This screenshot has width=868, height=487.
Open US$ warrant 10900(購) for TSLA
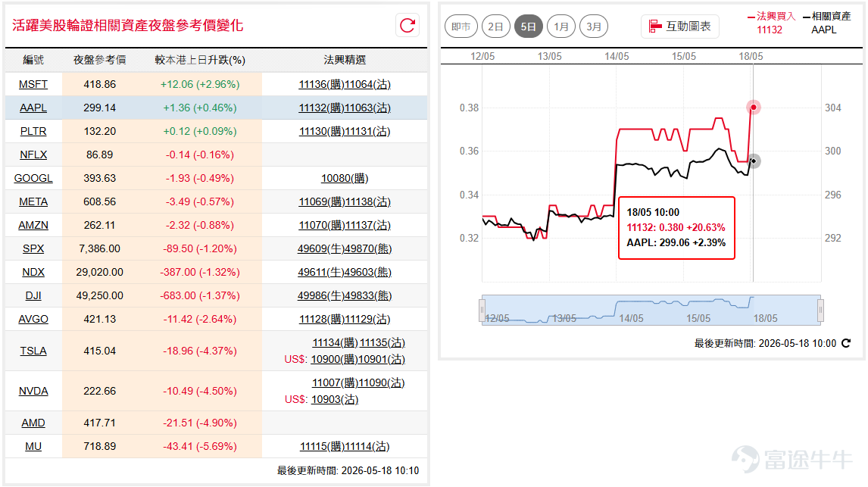(333, 359)
